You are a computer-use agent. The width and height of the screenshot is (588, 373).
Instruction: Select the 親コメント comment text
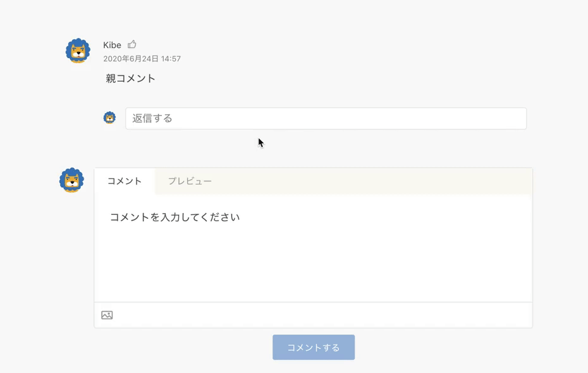pyautogui.click(x=131, y=78)
